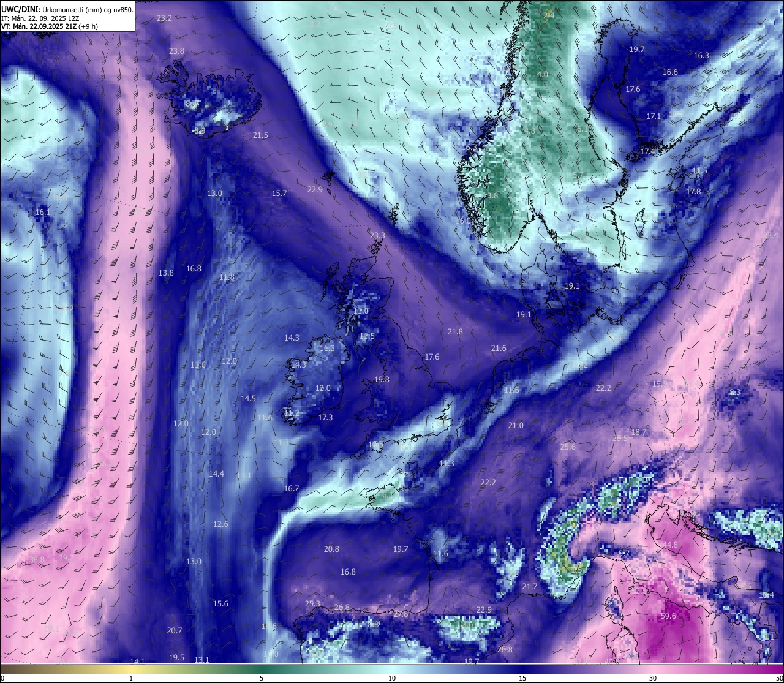Click the 11.0 value over Scotland

click(361, 311)
